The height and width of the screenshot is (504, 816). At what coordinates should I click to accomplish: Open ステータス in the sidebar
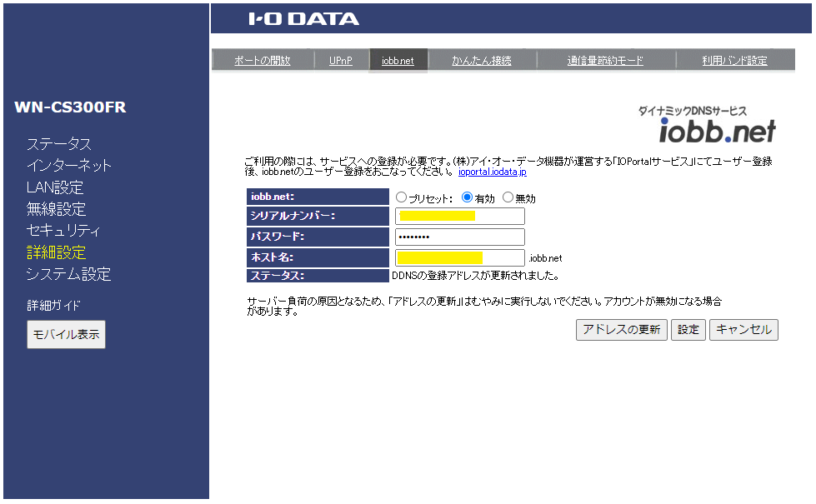pos(59,144)
